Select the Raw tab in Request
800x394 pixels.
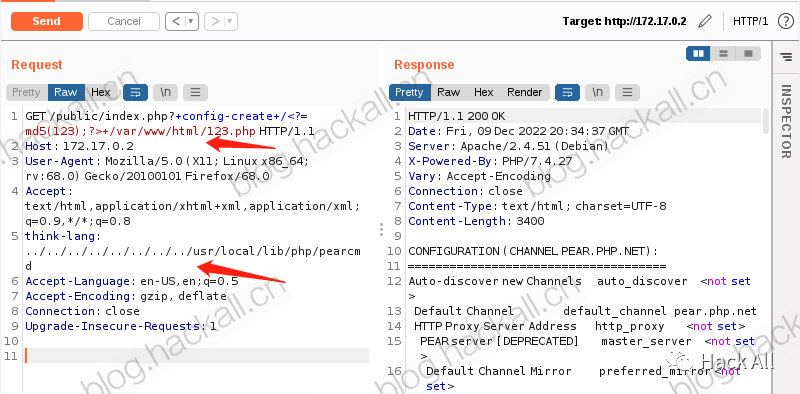click(66, 92)
